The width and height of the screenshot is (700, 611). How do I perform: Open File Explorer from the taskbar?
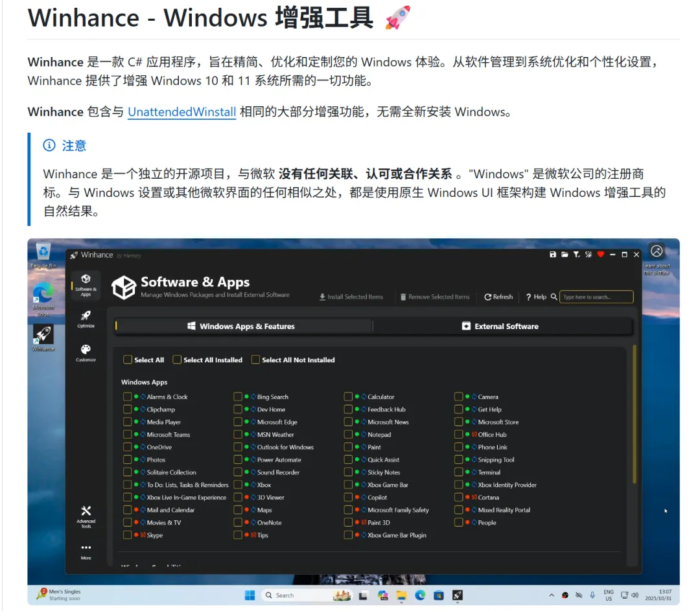pyautogui.click(x=401, y=595)
